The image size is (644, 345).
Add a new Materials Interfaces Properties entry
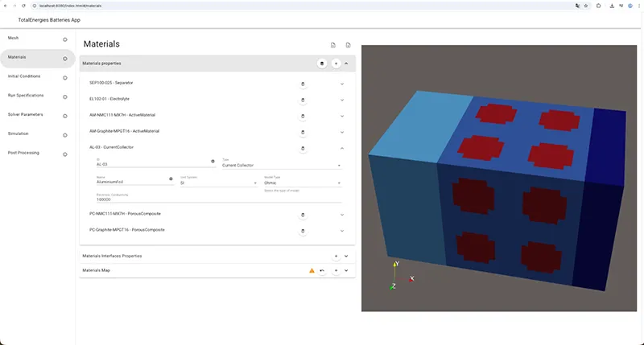coord(336,256)
